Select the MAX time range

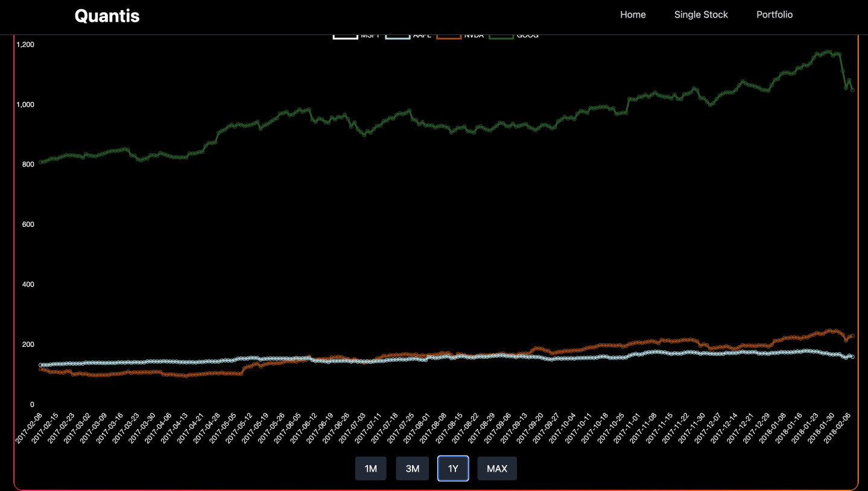497,469
